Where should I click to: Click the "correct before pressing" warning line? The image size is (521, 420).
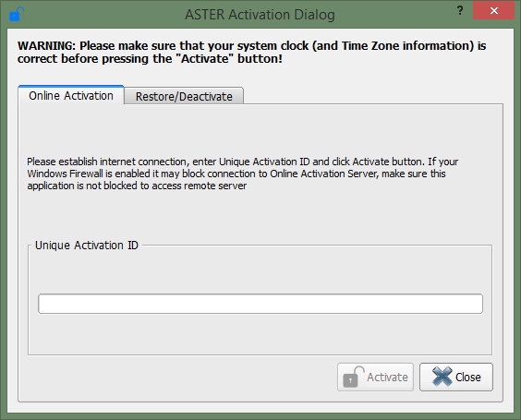[150, 59]
